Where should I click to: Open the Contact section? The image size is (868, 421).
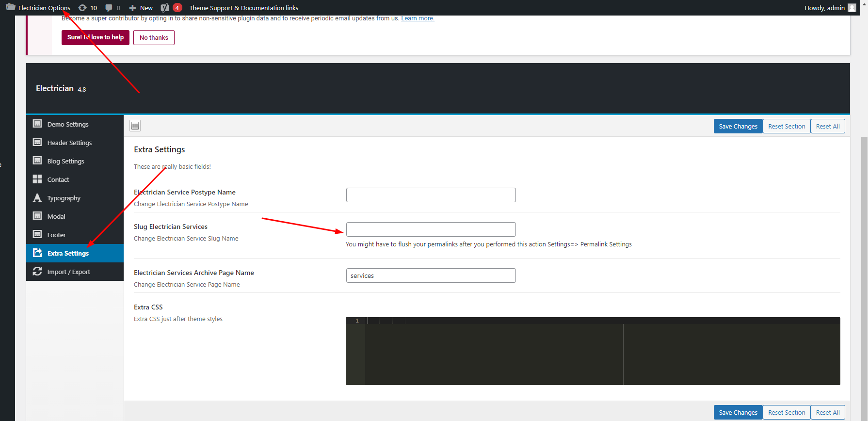coord(75,179)
